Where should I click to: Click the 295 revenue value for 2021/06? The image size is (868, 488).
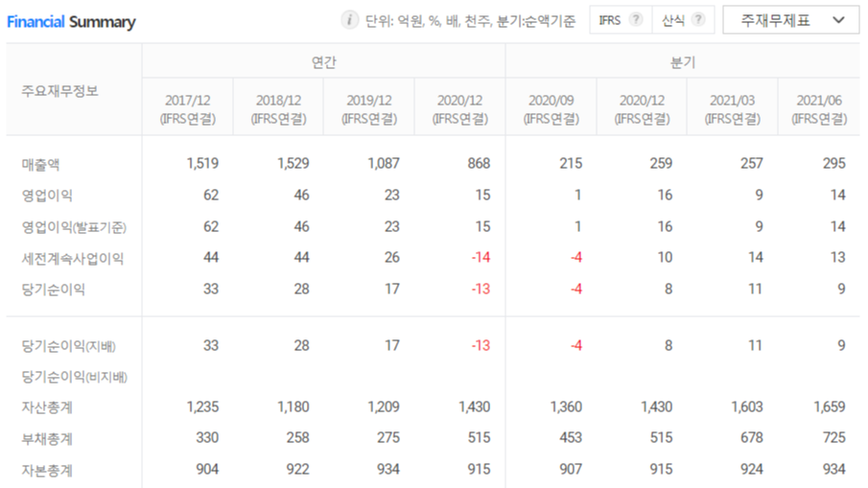834,163
